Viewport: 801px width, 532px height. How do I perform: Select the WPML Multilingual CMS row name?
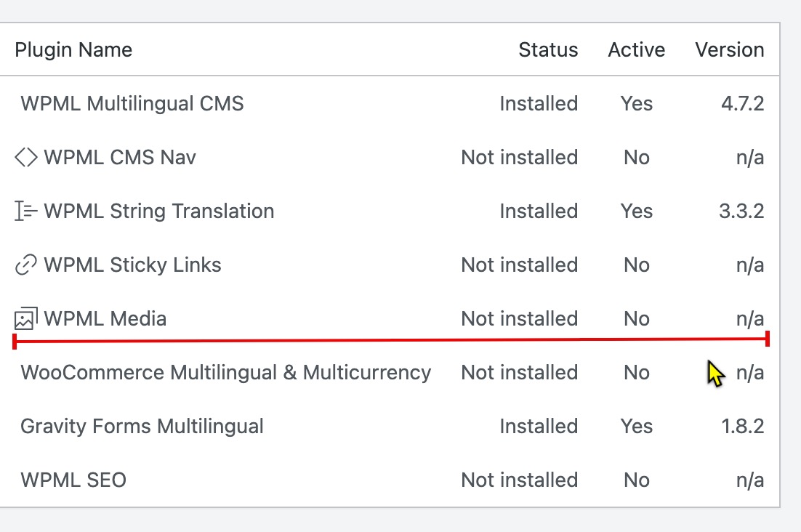[x=132, y=104]
